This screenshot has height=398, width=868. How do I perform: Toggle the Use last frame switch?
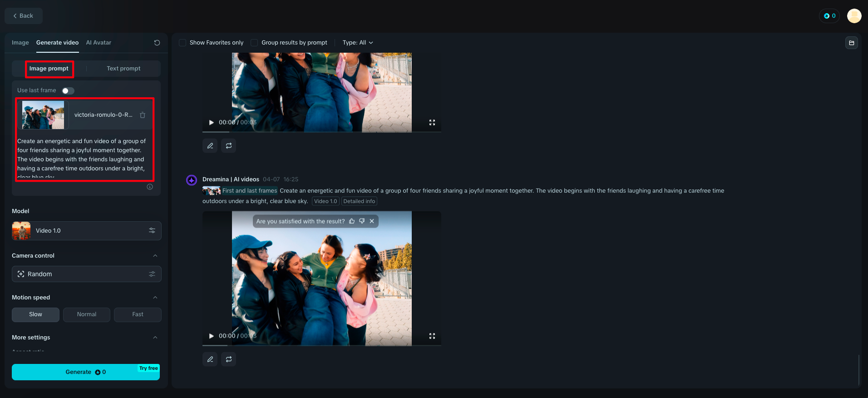pos(68,91)
